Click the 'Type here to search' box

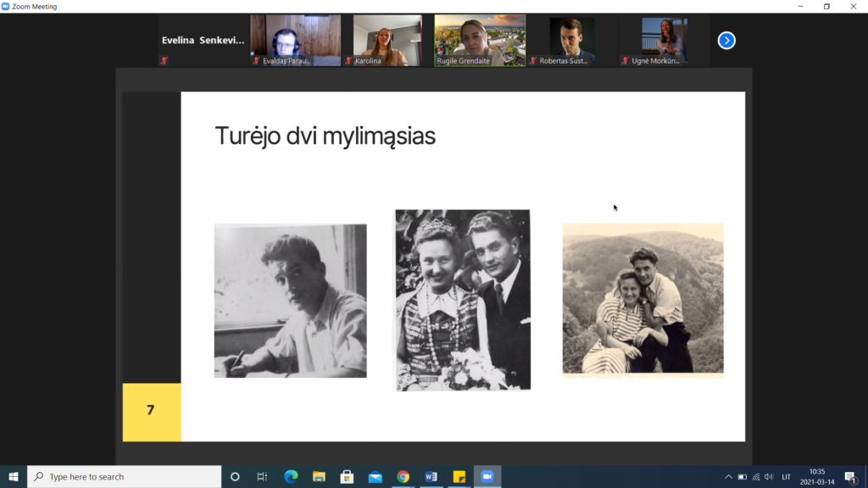click(125, 477)
